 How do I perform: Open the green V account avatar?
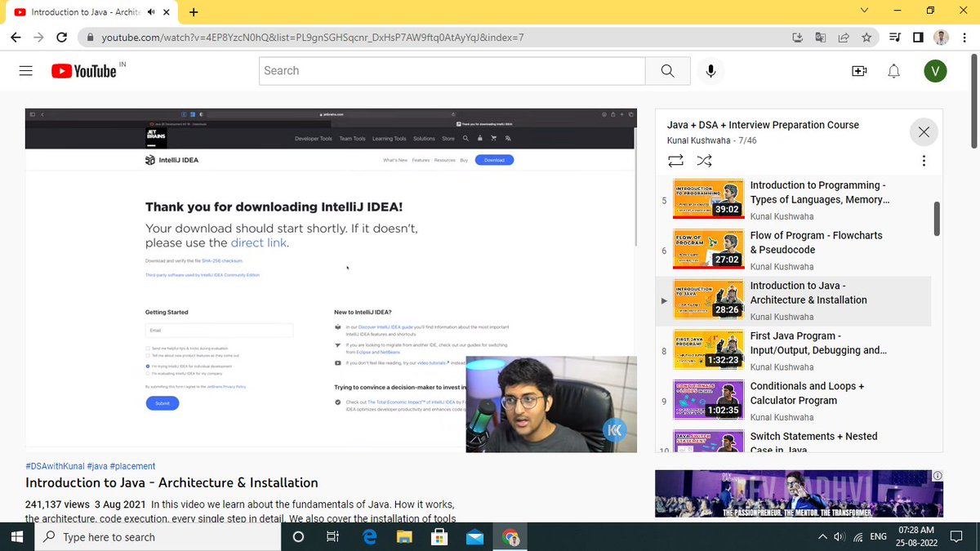[x=935, y=71]
